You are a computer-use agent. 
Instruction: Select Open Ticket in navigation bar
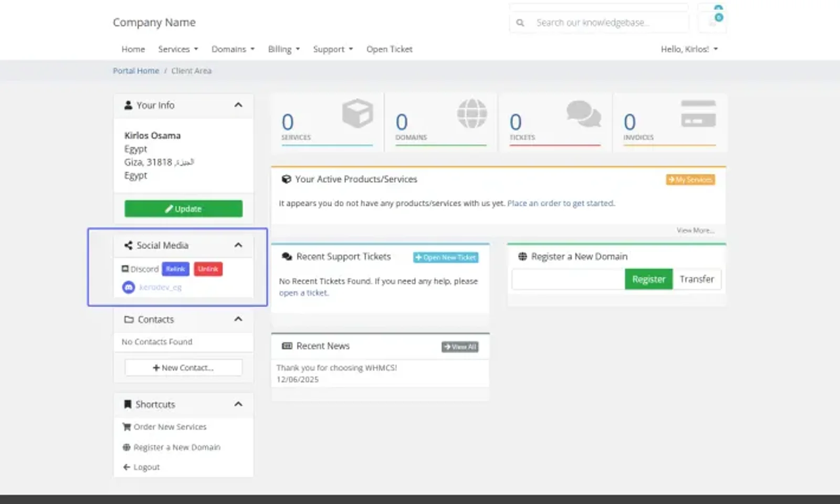(390, 49)
